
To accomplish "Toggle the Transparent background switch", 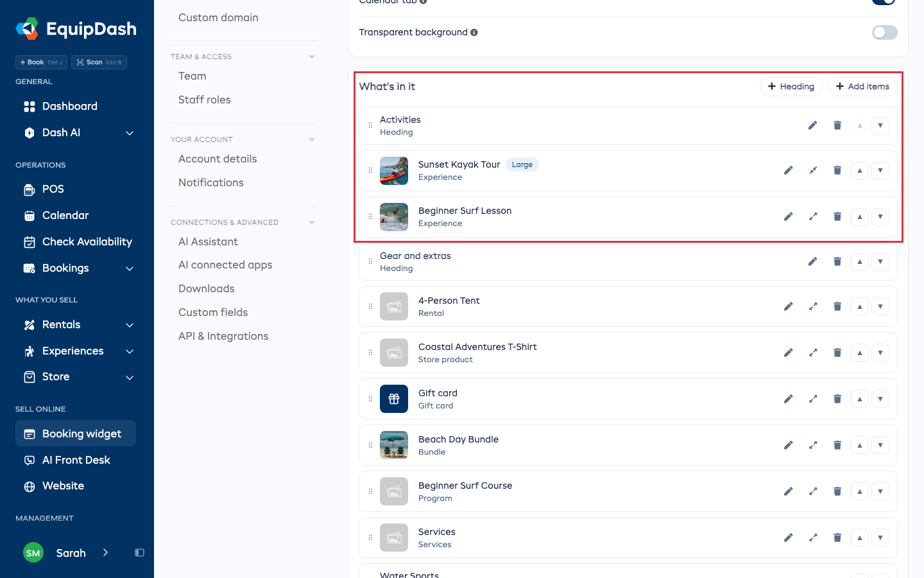I will coord(884,32).
